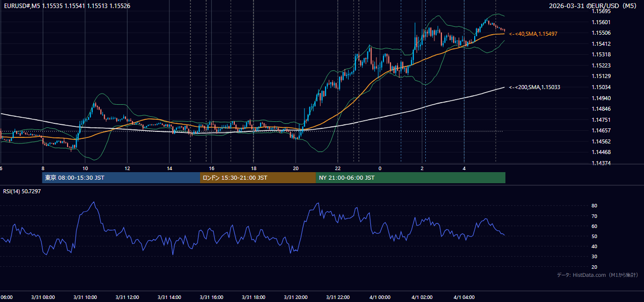Click the RSI(14) 50.7297 indicator label

pos(22,191)
